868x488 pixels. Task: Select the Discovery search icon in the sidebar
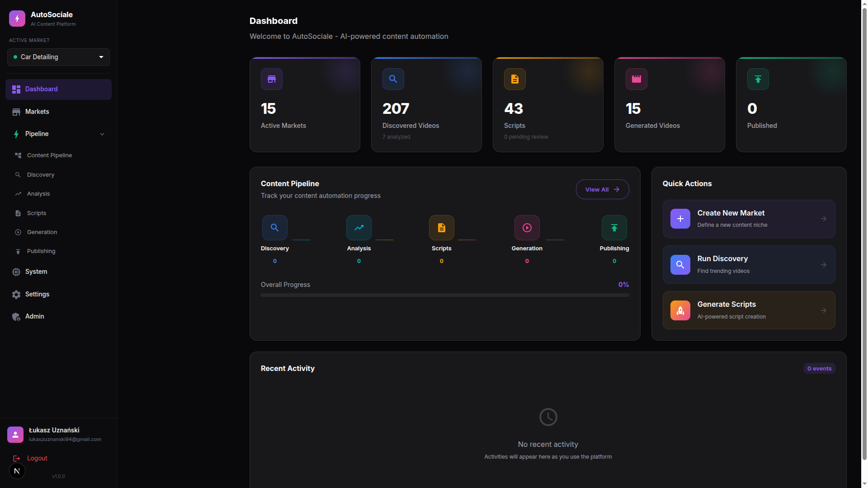click(18, 174)
